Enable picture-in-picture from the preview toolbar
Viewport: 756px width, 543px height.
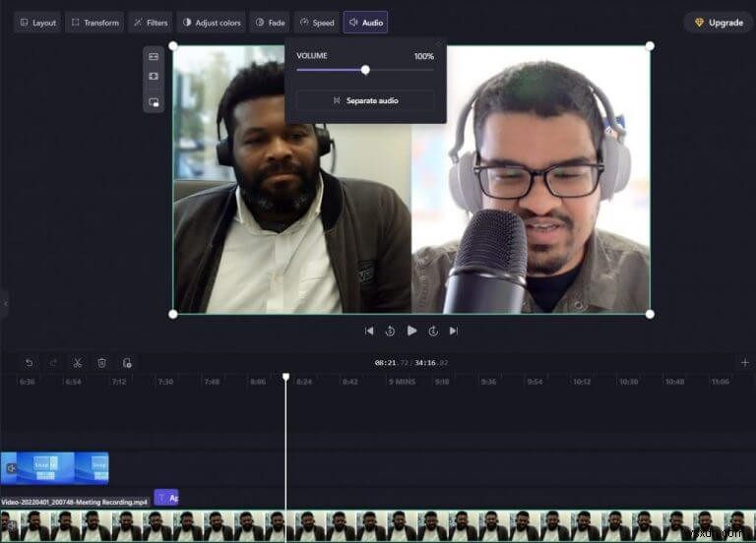click(x=154, y=102)
